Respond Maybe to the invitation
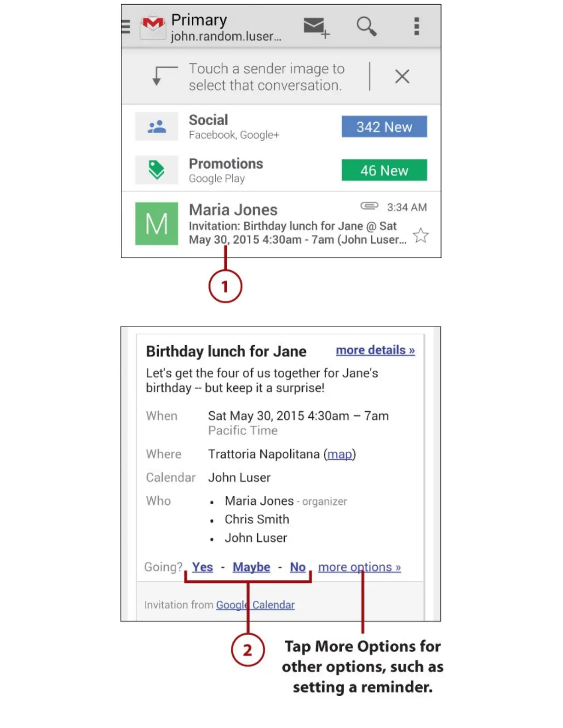563x728 pixels. coord(252,567)
